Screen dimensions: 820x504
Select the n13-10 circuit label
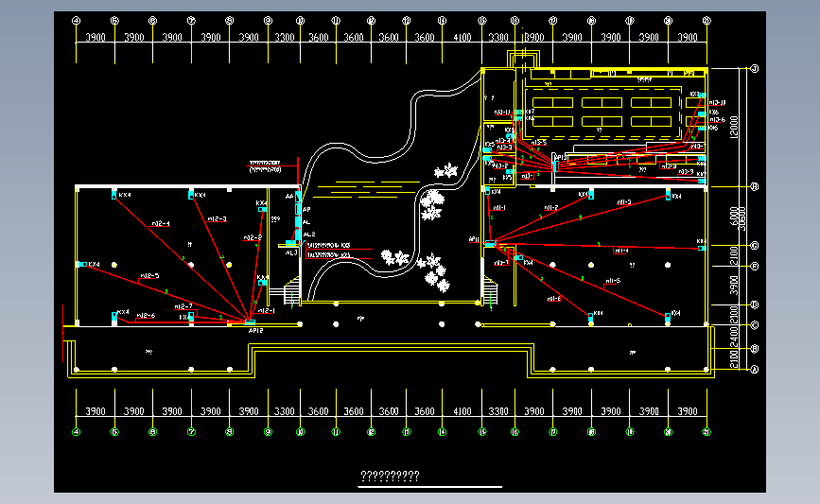point(718,103)
